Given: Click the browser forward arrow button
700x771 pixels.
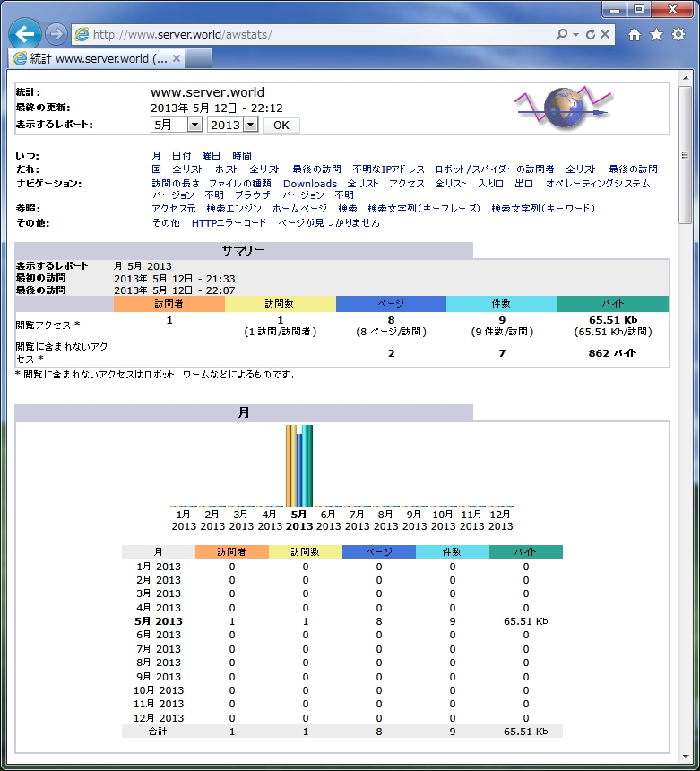Looking at the screenshot, I should pos(56,34).
